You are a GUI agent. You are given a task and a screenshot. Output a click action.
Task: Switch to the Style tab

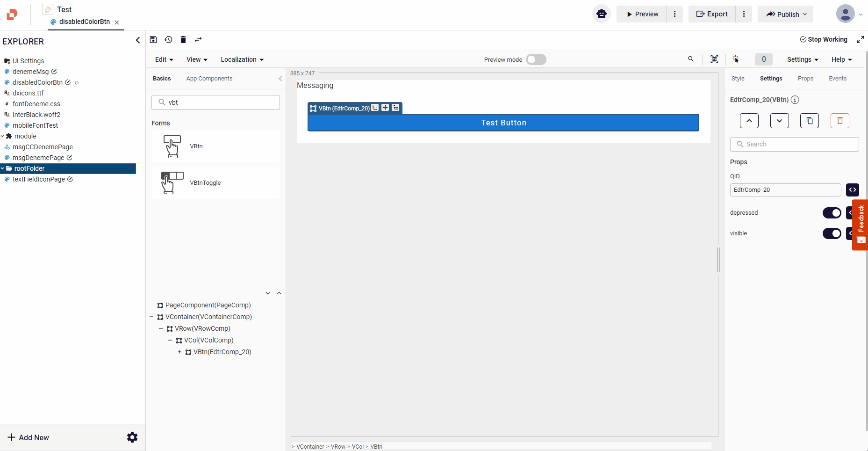[x=738, y=79]
